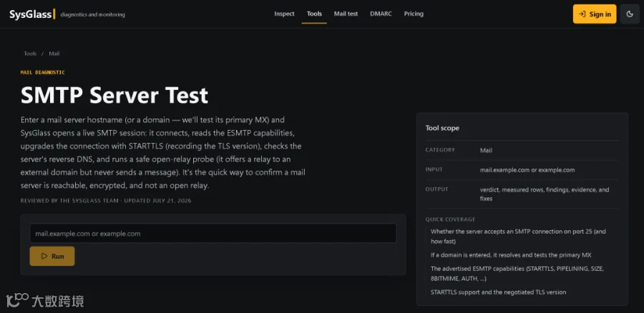
Task: Open the DMARC nav item
Action: [381, 14]
